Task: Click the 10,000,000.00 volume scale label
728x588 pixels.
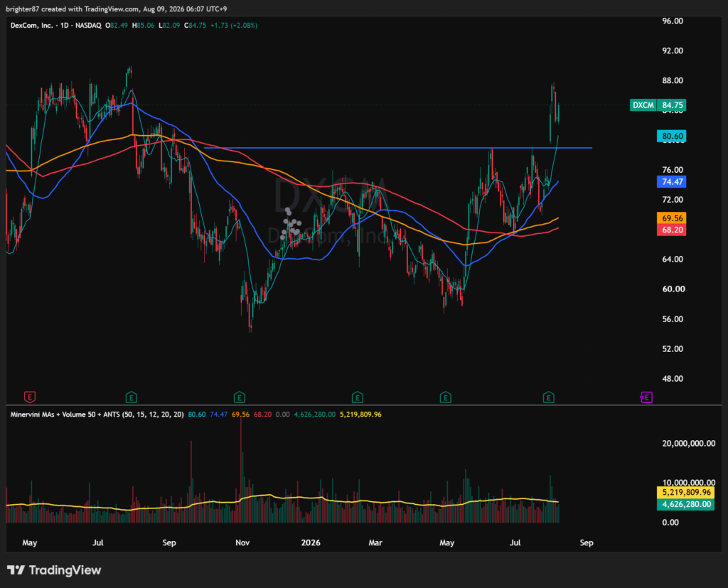Action: coord(688,483)
